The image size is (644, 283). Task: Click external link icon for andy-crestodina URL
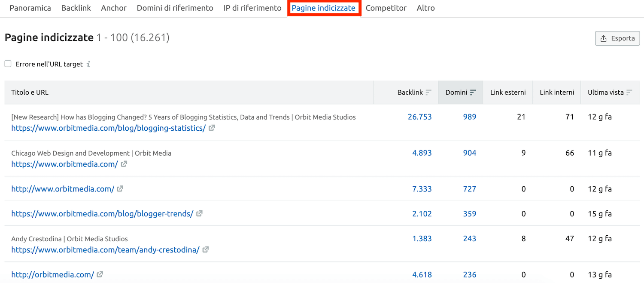tap(206, 250)
